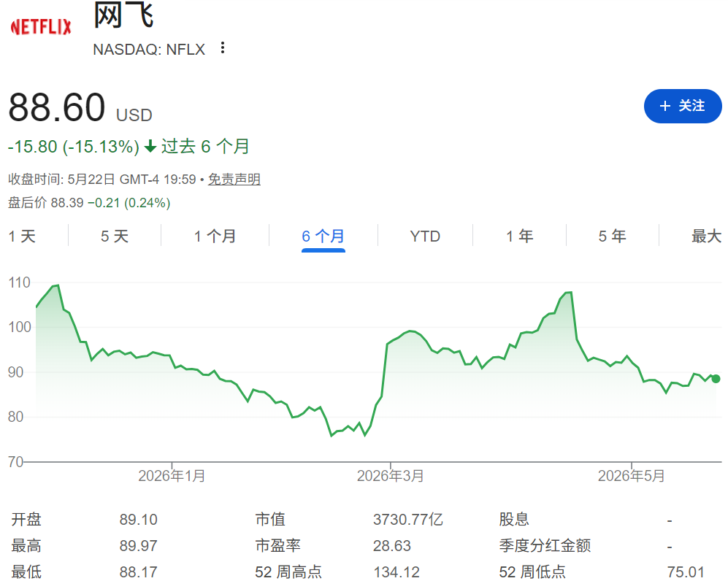
Task: Click the 开盘 value 89.10
Action: point(138,519)
